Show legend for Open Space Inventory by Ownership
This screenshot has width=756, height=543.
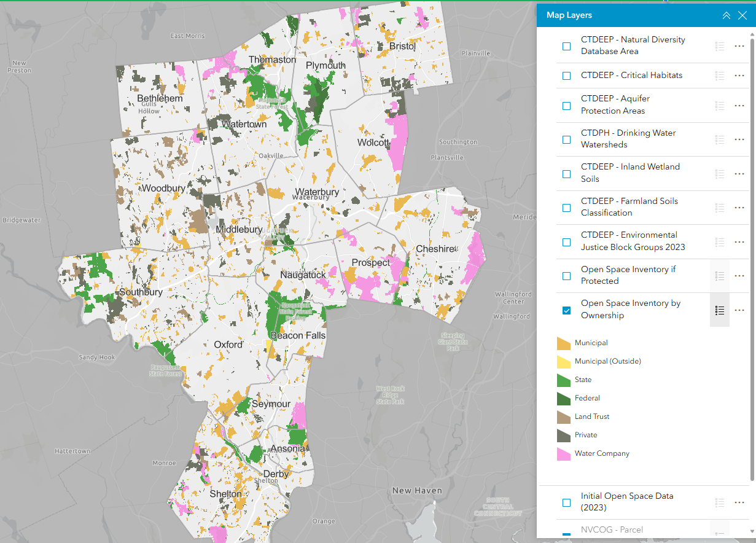(720, 310)
